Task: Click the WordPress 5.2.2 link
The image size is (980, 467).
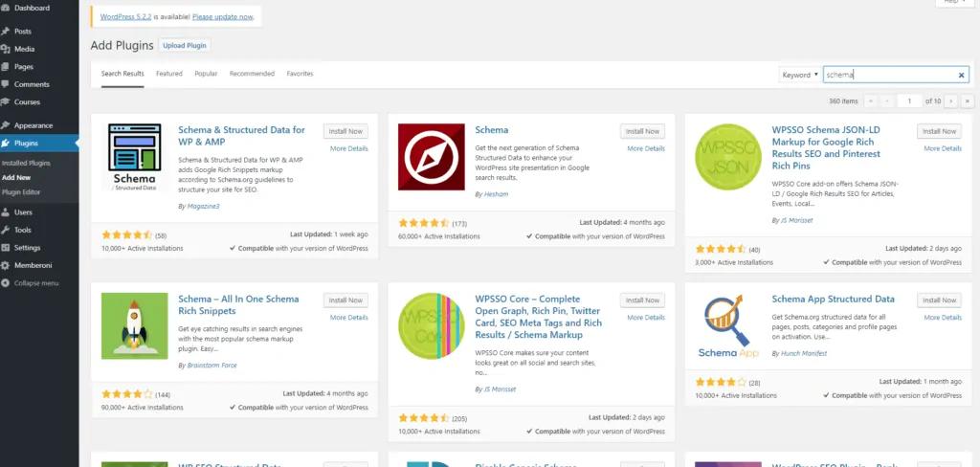Action: (125, 17)
